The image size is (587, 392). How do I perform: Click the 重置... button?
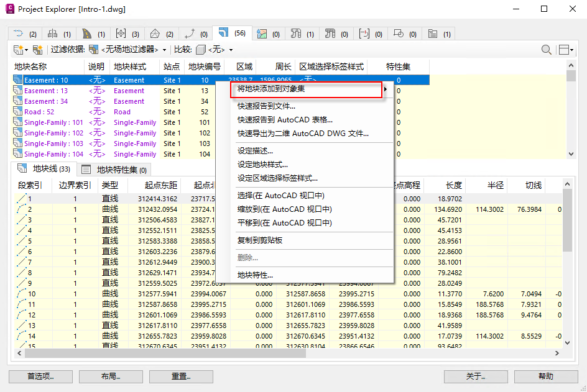tap(181, 376)
